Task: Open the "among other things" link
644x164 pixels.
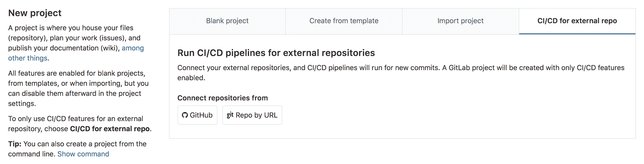Action: pos(76,53)
